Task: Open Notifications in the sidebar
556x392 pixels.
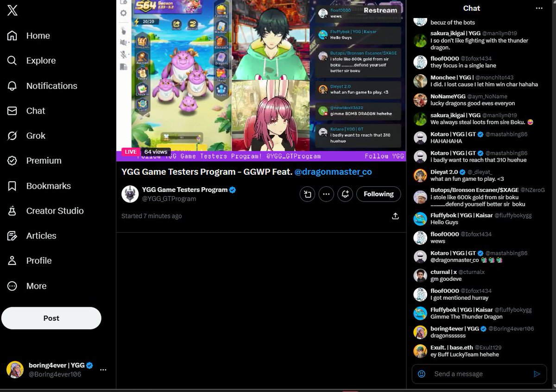Action: pos(42,86)
